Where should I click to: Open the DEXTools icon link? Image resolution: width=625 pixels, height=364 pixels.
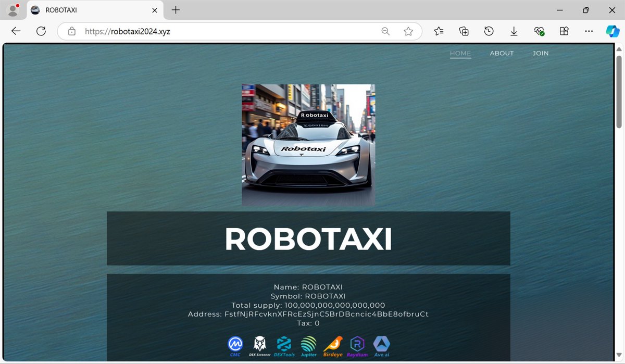pyautogui.click(x=284, y=345)
